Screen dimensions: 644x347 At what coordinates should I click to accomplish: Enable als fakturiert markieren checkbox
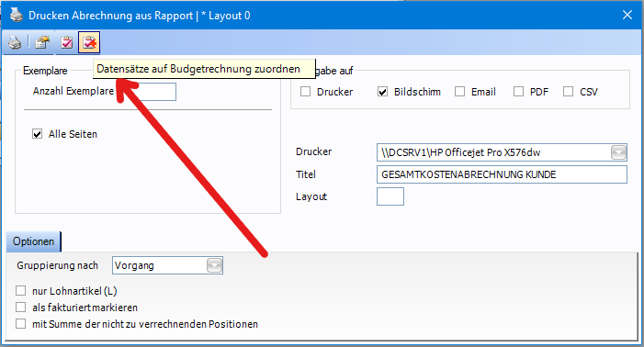point(20,308)
